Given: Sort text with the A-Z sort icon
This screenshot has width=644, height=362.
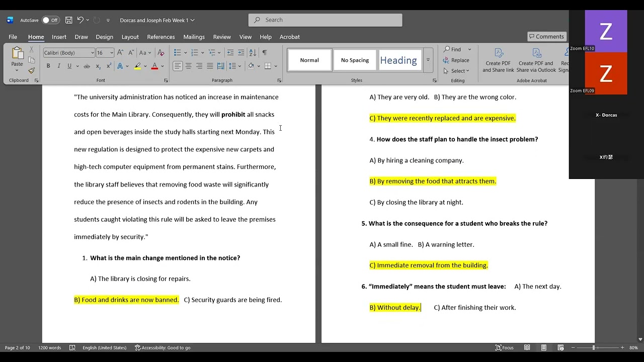Looking at the screenshot, I should tap(253, 53).
